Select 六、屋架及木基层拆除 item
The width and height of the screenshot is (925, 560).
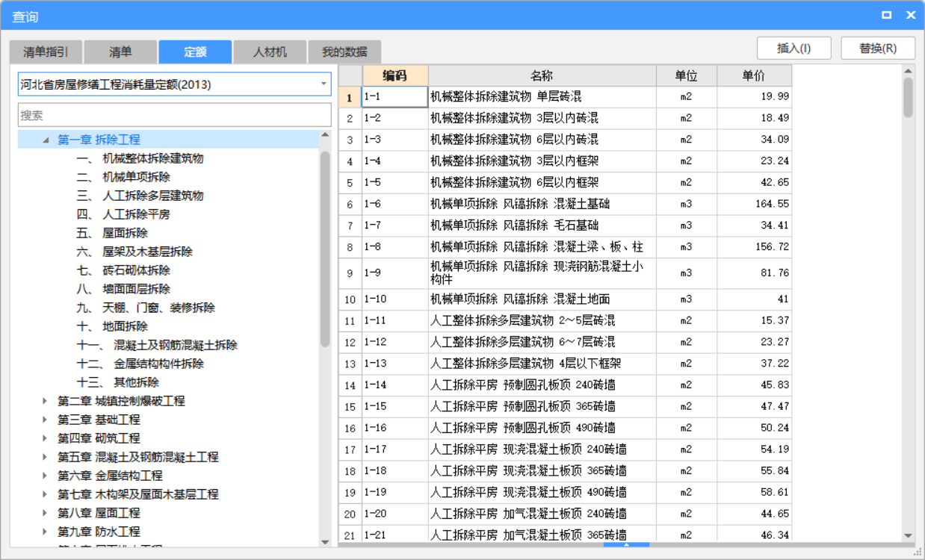click(x=134, y=252)
